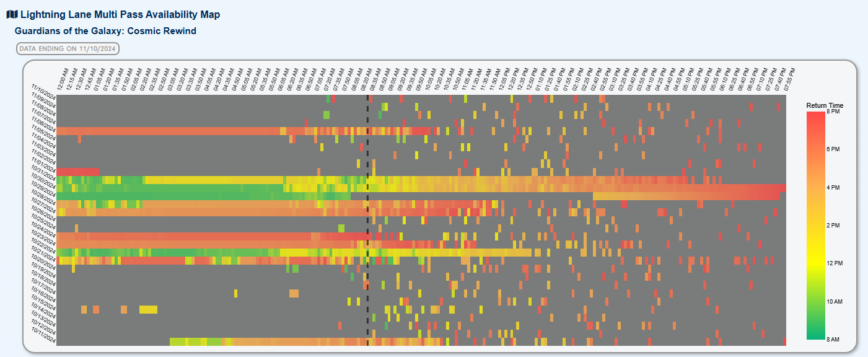
Task: Select the Guardians of the Galaxy: Cosmic Rewind subtitle
Action: 105,30
